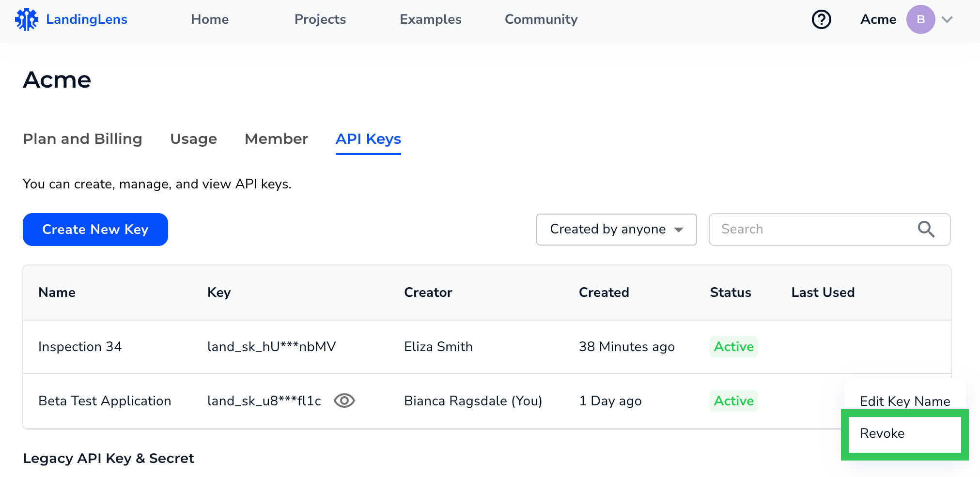
Task: Click Active status badge for Inspection 34
Action: pos(734,347)
